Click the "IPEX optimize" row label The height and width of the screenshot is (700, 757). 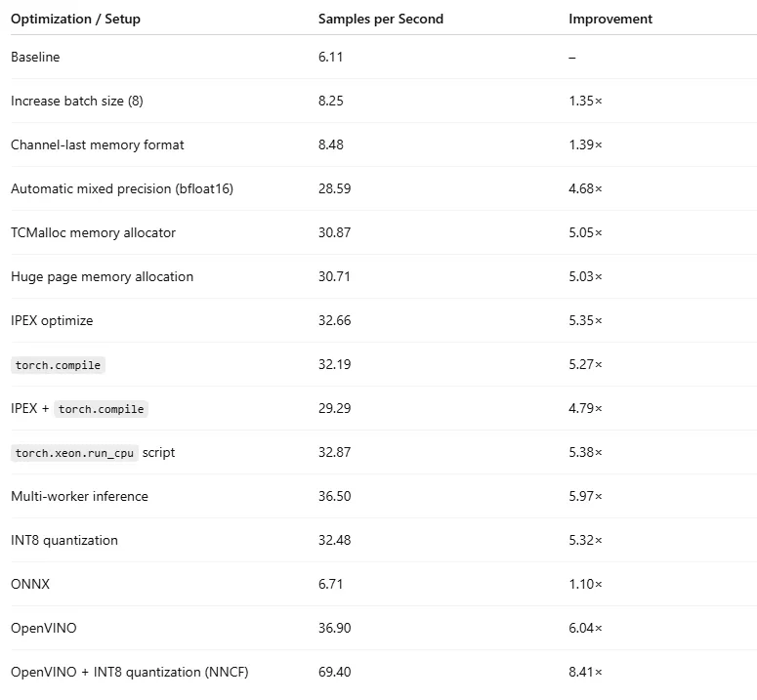click(x=52, y=320)
